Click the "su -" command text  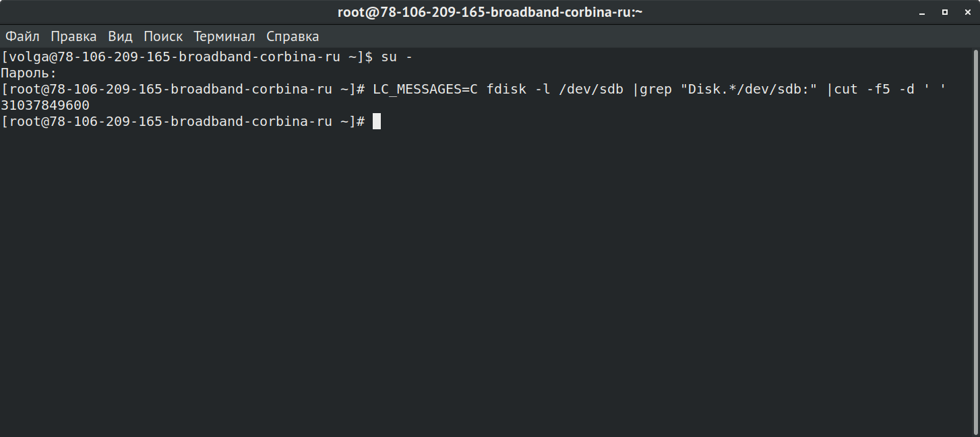point(397,57)
